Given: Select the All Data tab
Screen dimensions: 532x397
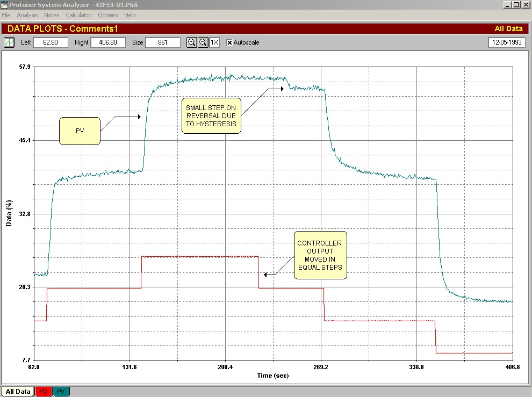Looking at the screenshot, I should (18, 392).
